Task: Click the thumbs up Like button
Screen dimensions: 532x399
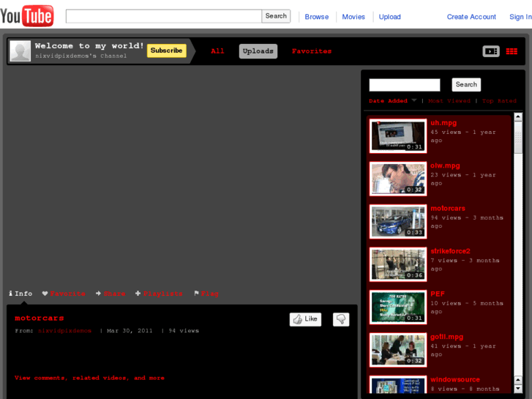Action: click(x=305, y=319)
